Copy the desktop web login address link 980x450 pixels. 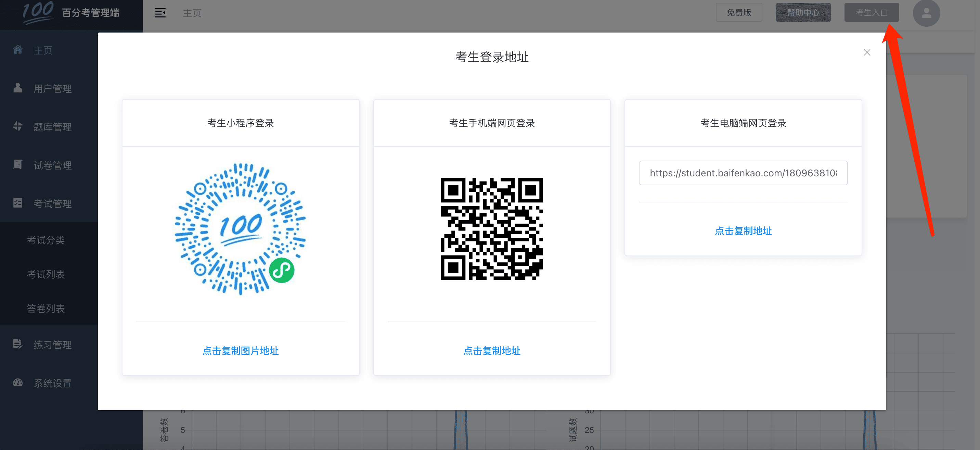tap(743, 231)
